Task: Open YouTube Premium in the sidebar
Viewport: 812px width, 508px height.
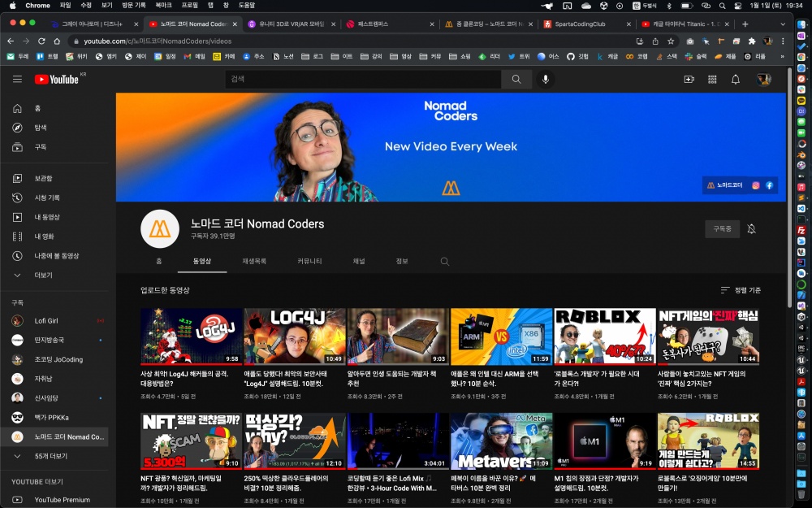Action: coord(55,500)
